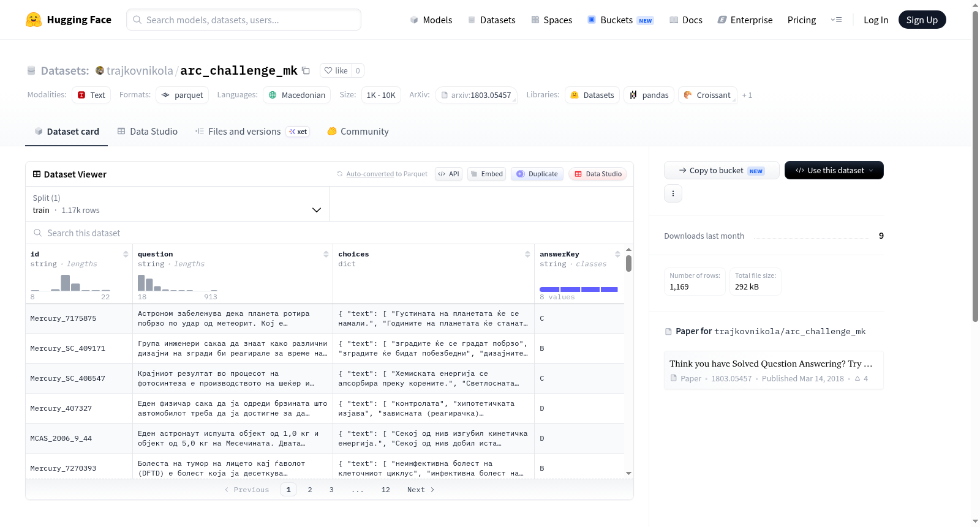Open Buckets in top navigation
The width and height of the screenshot is (980, 527).
[620, 20]
